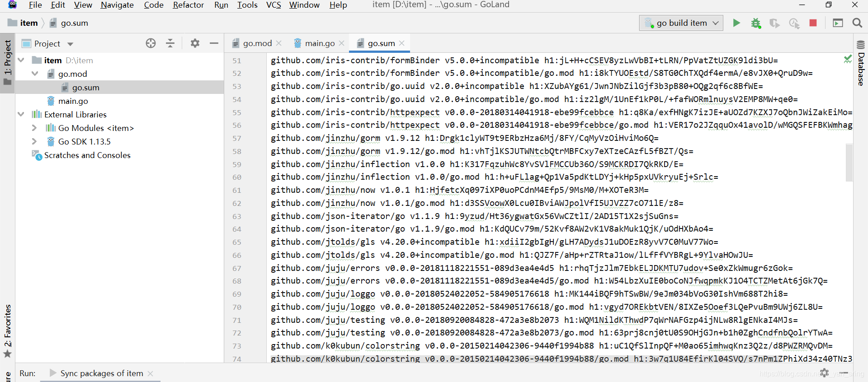Start debugging with the bug icon

(x=756, y=23)
